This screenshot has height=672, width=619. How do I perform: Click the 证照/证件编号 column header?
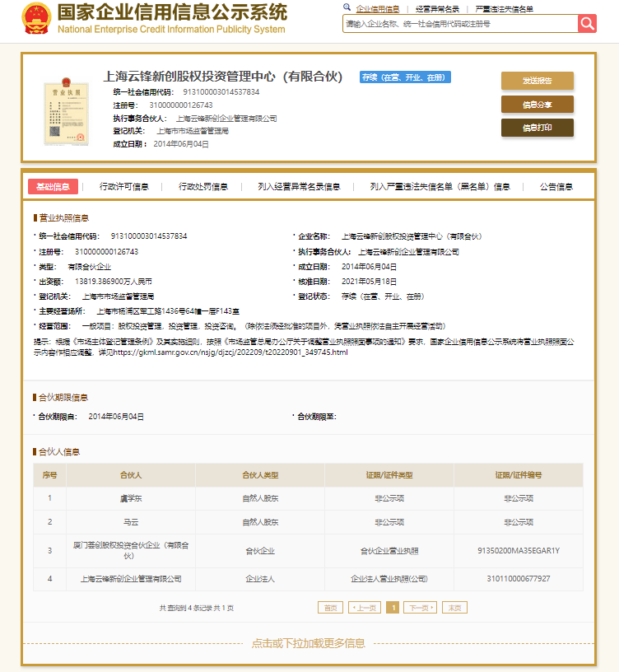pyautogui.click(x=519, y=475)
